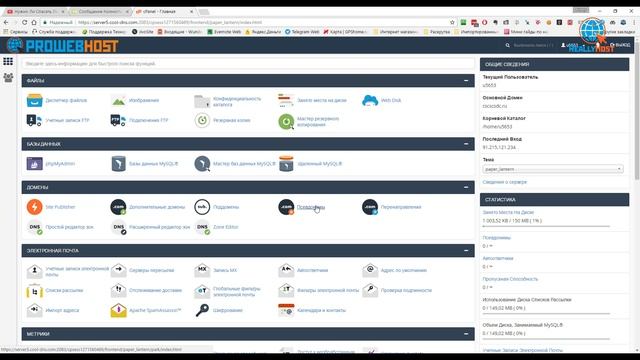Click Сведения о сервере link
The image size is (640, 360).
pos(504,182)
